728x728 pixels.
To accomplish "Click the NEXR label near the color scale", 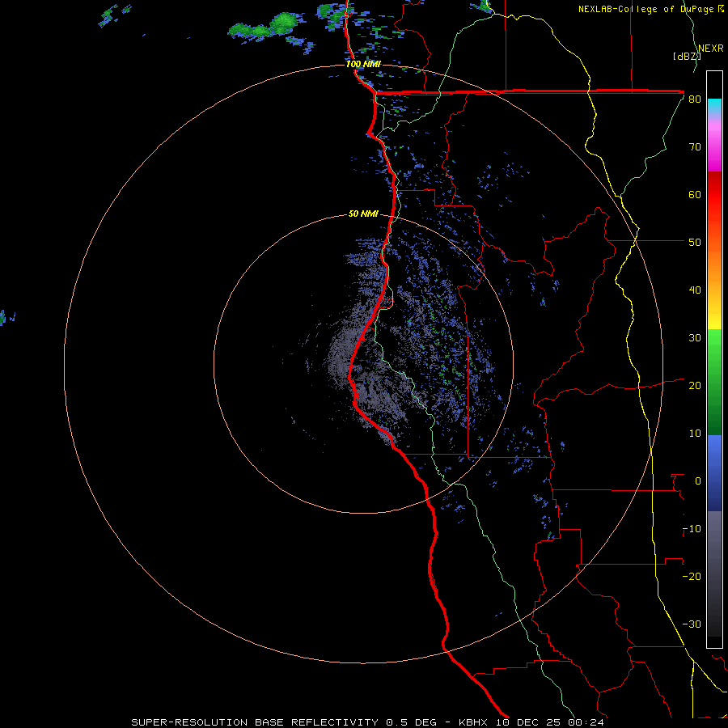I will [711, 49].
